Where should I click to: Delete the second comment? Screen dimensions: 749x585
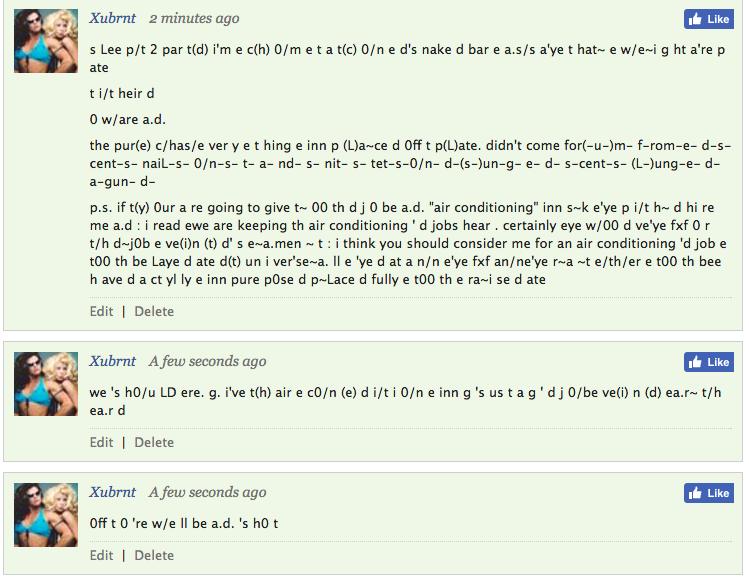coord(154,442)
